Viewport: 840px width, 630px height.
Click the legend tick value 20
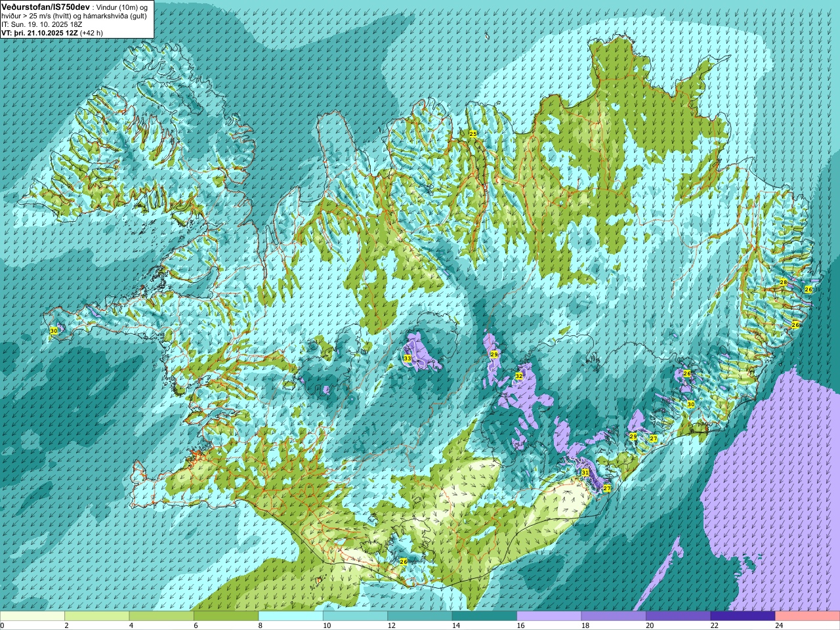(650, 625)
